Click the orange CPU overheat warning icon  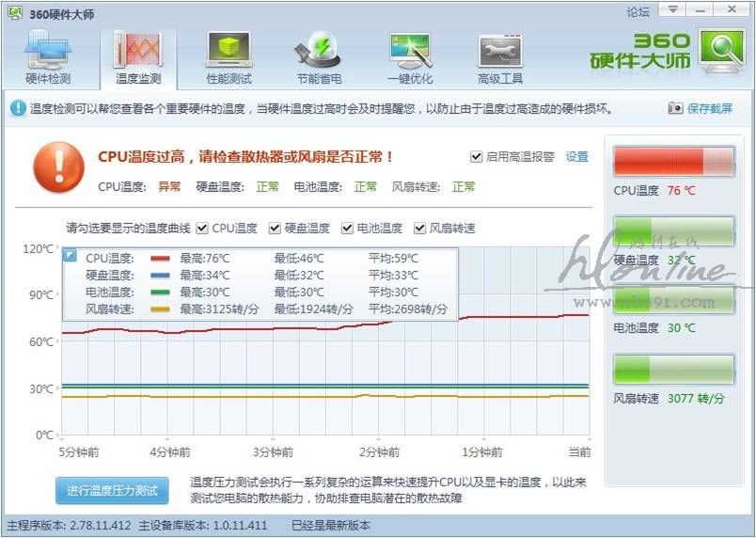coord(59,167)
